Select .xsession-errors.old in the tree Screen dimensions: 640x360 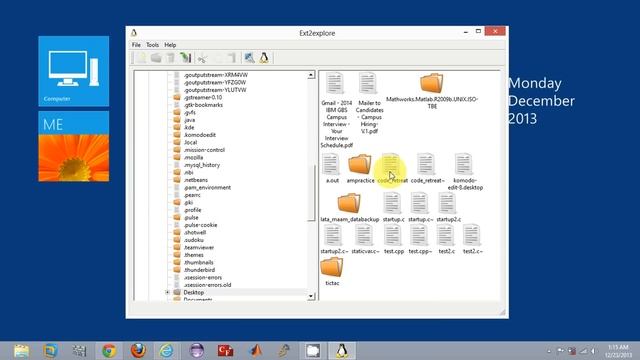tap(207, 285)
